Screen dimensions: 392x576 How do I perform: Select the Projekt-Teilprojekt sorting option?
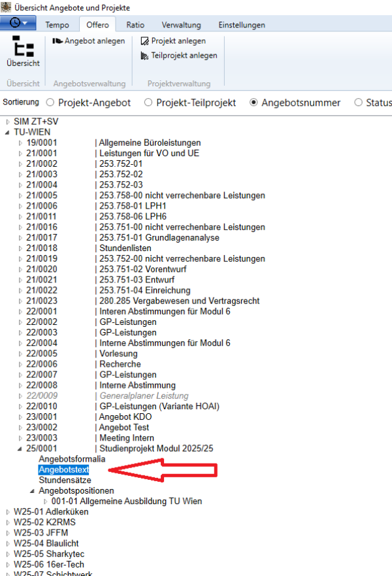click(148, 103)
